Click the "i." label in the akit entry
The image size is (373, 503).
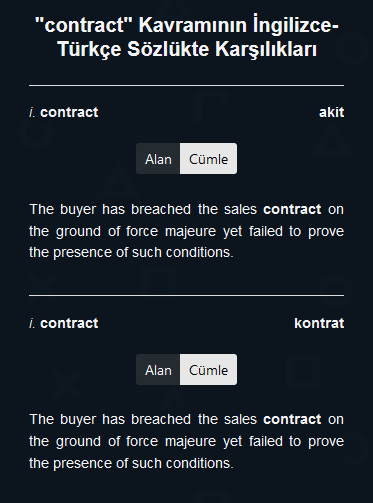[32, 112]
